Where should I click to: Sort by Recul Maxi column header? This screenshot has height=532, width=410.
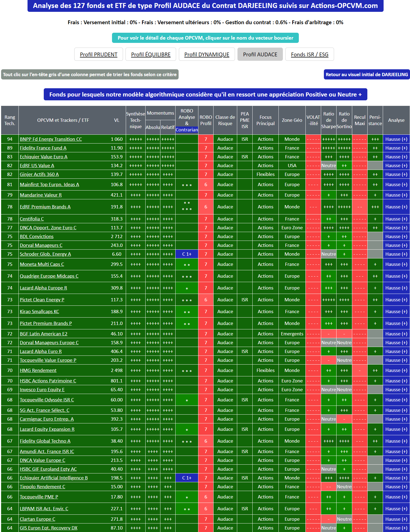click(x=360, y=120)
